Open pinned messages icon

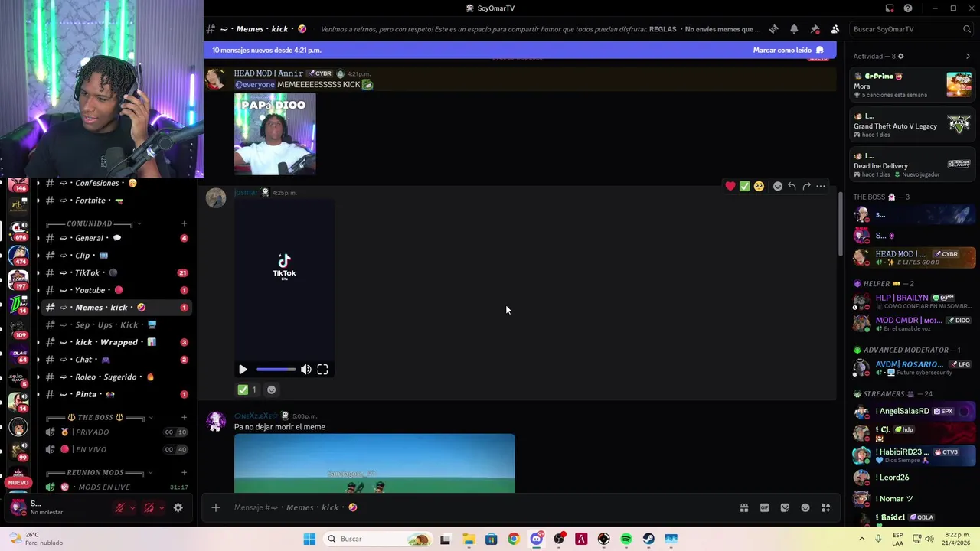click(815, 29)
